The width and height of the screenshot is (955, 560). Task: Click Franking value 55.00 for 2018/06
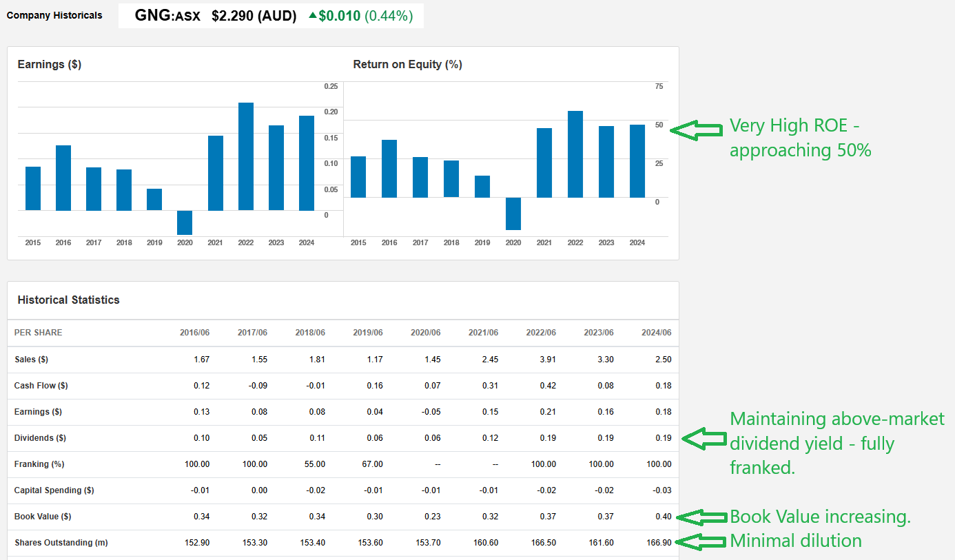(315, 464)
